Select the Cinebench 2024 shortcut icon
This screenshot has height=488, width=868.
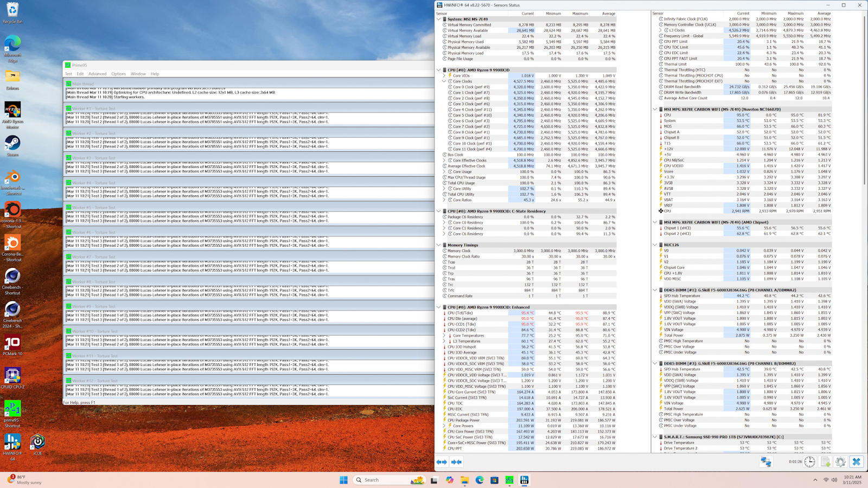coord(12,314)
